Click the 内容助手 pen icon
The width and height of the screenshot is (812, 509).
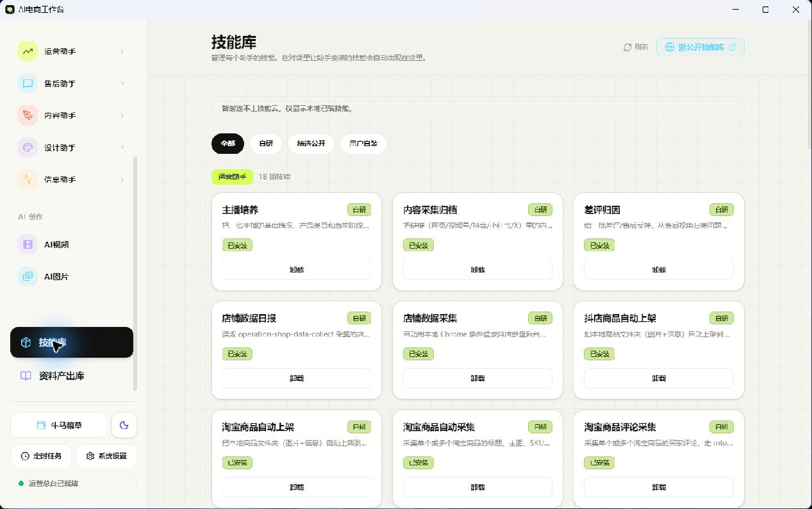[28, 115]
